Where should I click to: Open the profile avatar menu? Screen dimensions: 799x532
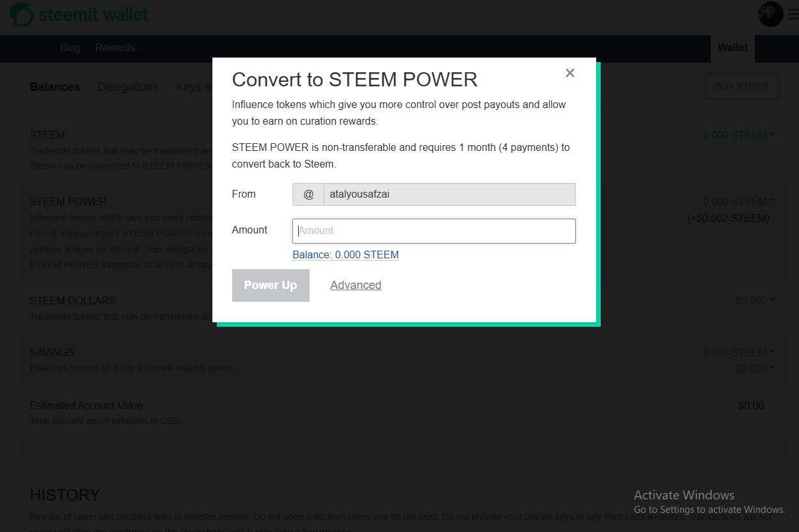(x=770, y=13)
